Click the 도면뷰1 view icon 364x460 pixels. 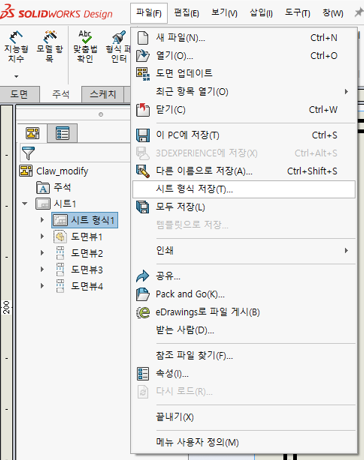60,237
